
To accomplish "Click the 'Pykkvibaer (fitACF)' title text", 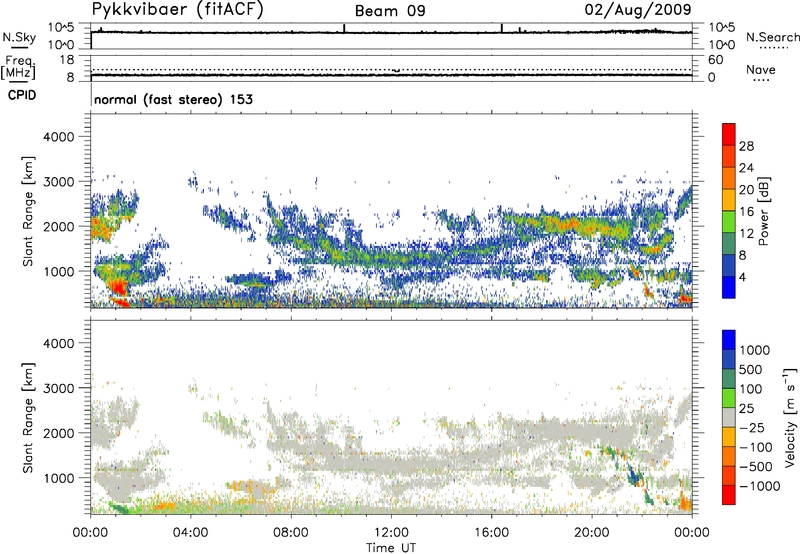I will [178, 10].
